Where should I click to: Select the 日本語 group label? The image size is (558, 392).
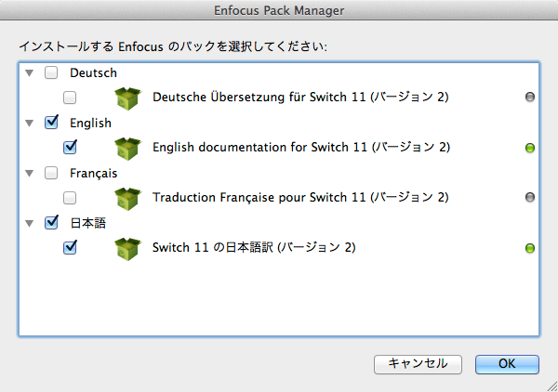pos(88,223)
